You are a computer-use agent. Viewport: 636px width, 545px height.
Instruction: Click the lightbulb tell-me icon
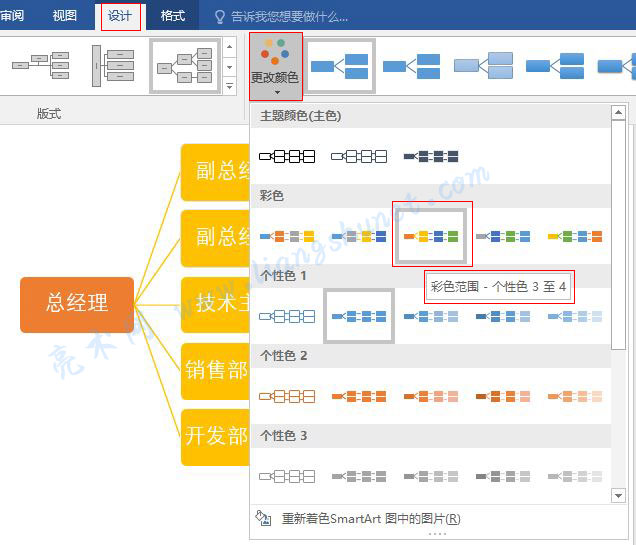point(219,17)
